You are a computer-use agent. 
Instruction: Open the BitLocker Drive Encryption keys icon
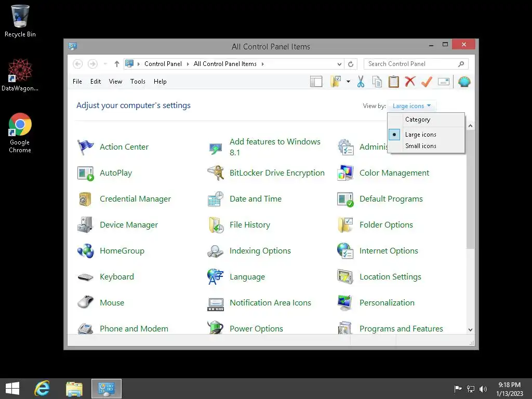coord(216,173)
